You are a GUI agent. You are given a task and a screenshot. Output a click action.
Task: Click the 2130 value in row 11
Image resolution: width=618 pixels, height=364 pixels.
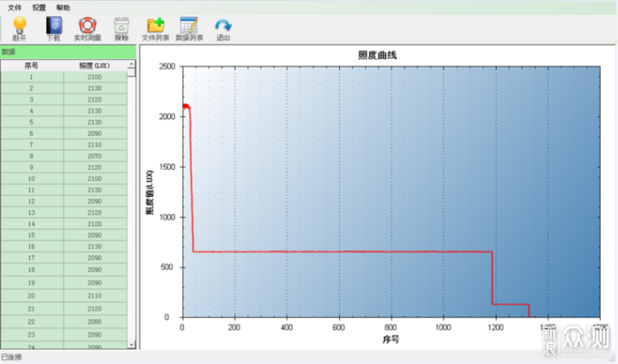[x=94, y=190]
